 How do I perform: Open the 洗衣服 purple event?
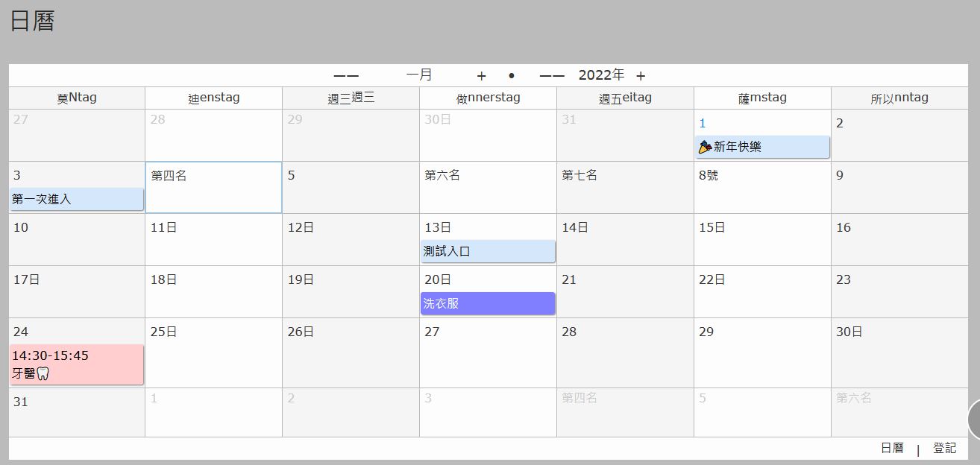pyautogui.click(x=488, y=303)
